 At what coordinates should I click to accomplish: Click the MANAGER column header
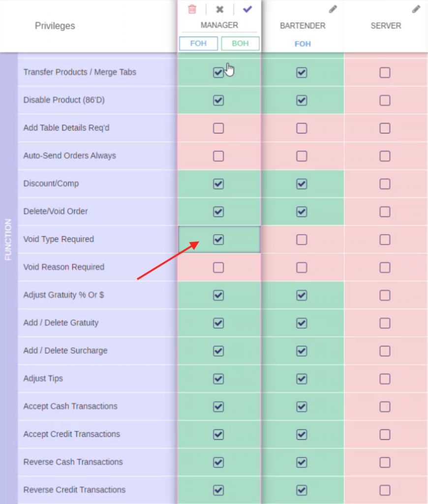[x=219, y=25]
